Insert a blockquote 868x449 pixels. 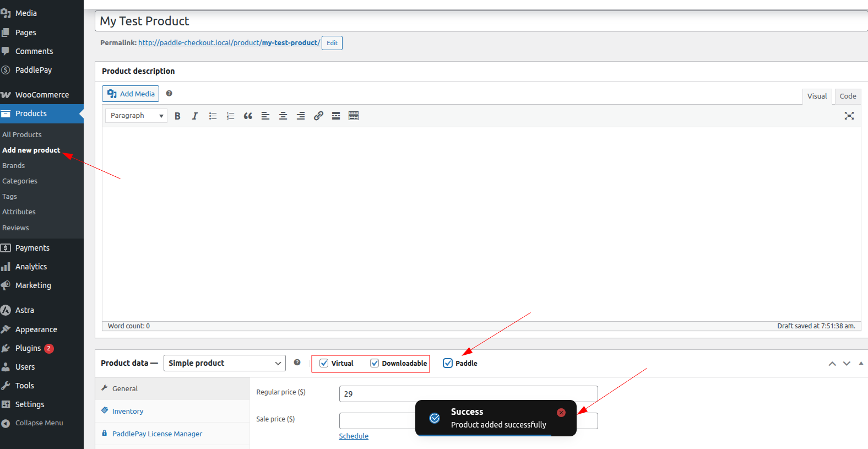tap(248, 116)
